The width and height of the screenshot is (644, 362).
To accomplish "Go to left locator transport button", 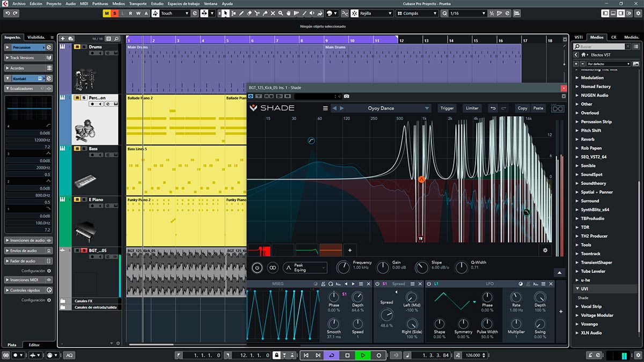I will click(x=306, y=355).
